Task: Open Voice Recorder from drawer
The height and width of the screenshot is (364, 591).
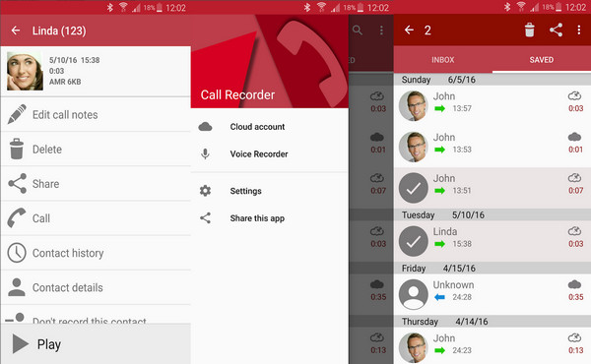Action: coord(270,153)
